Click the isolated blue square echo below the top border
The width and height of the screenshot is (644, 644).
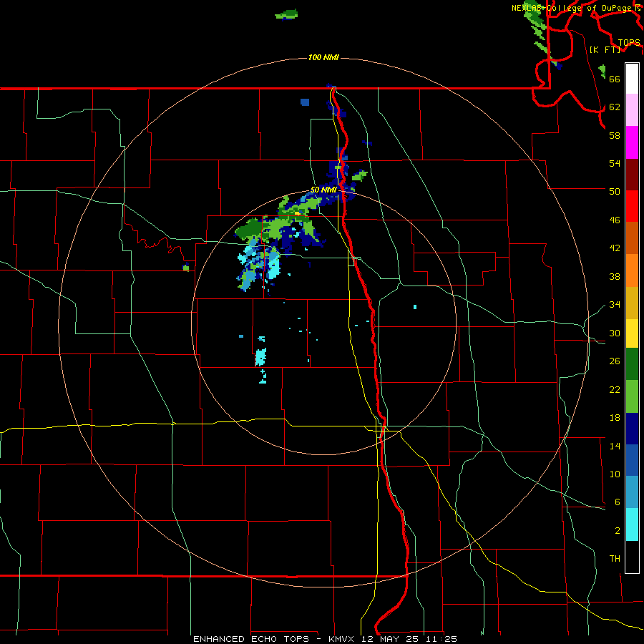305,102
